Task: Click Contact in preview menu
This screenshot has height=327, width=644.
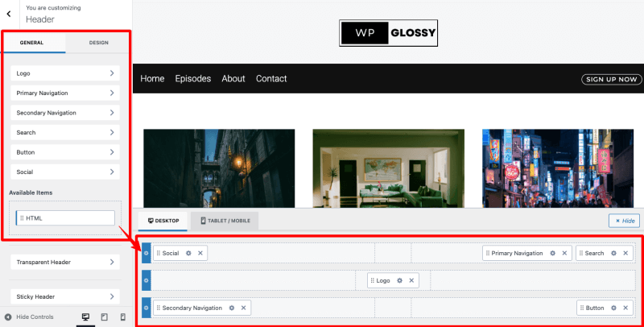Action: tap(271, 78)
